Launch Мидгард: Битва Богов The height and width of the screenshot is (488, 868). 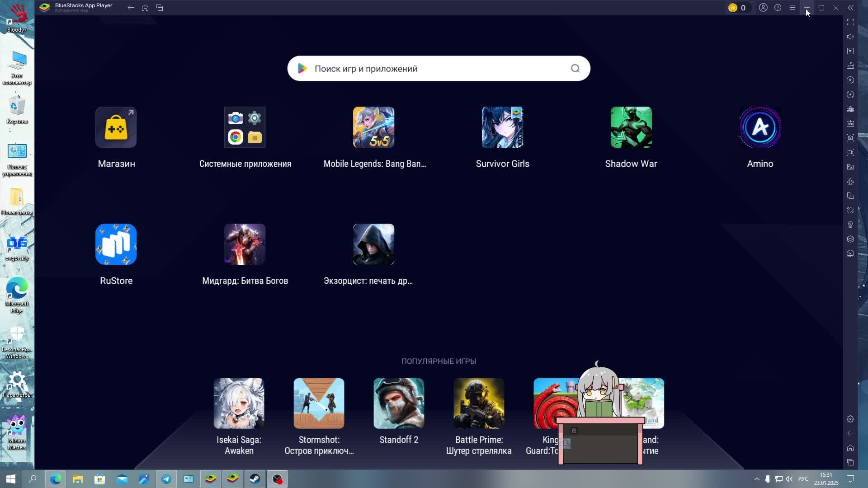245,244
